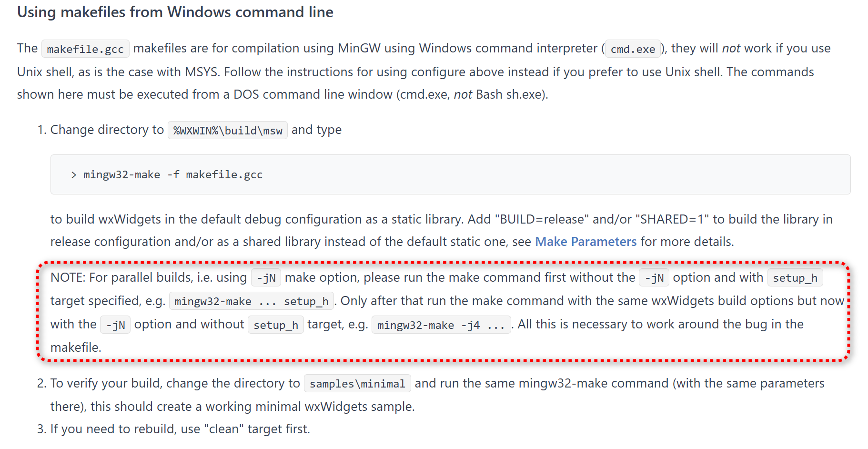868x449 pixels.
Task: Click the 'mingw32-make ... setup_h' code snippet
Action: [x=251, y=301]
